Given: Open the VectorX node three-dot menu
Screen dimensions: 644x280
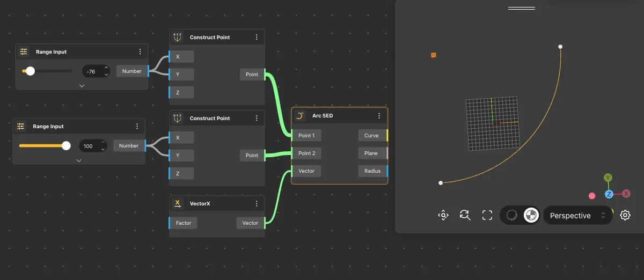Looking at the screenshot, I should point(257,204).
